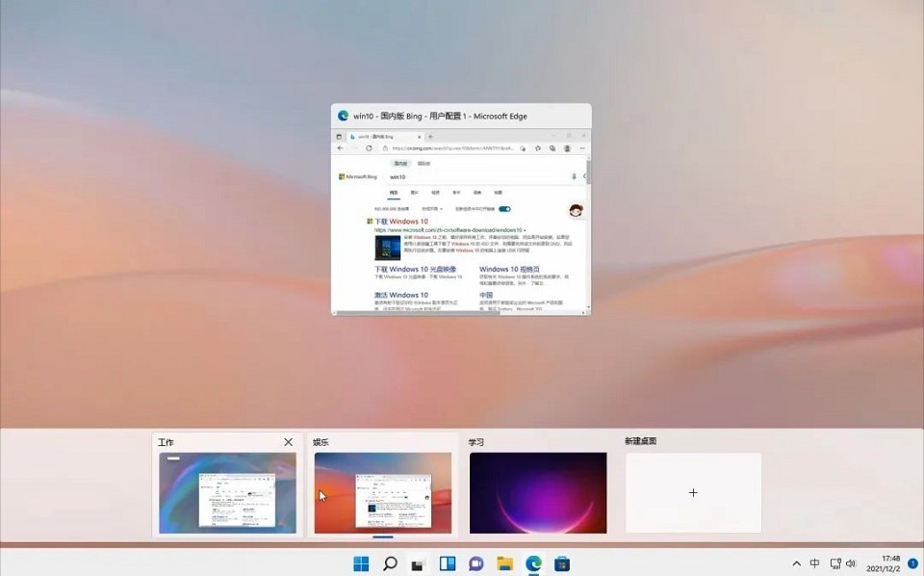Screen dimensions: 924x576
Task: Open the Windows Start menu
Action: tap(361, 563)
